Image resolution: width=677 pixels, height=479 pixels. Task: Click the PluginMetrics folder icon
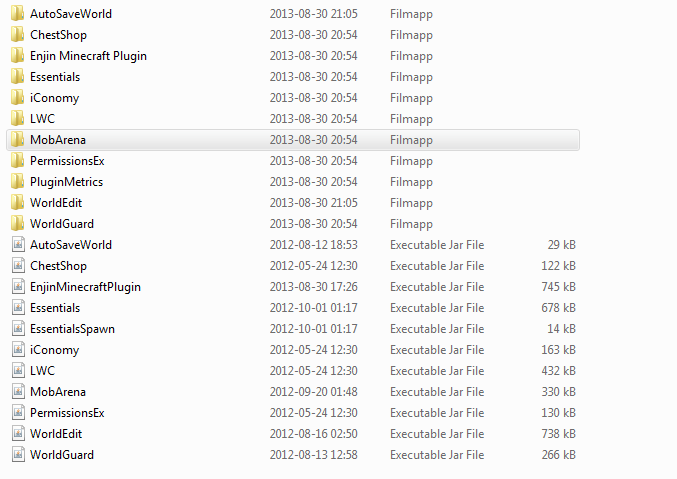17,182
